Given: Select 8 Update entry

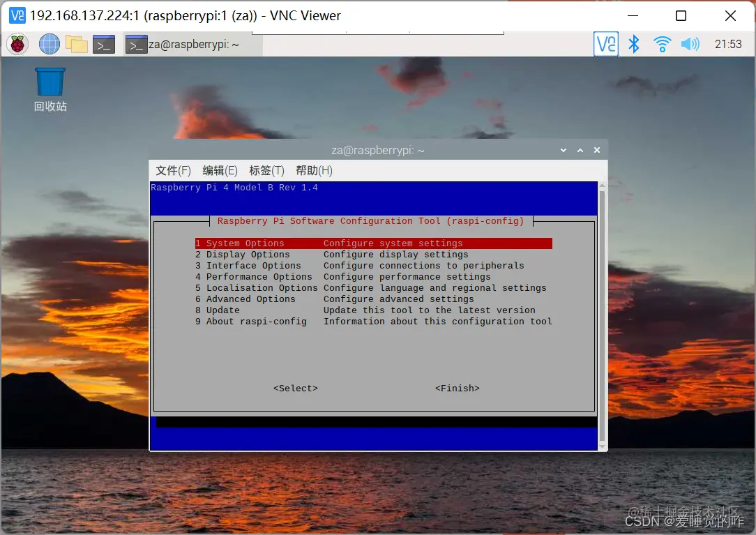Looking at the screenshot, I should tap(373, 310).
